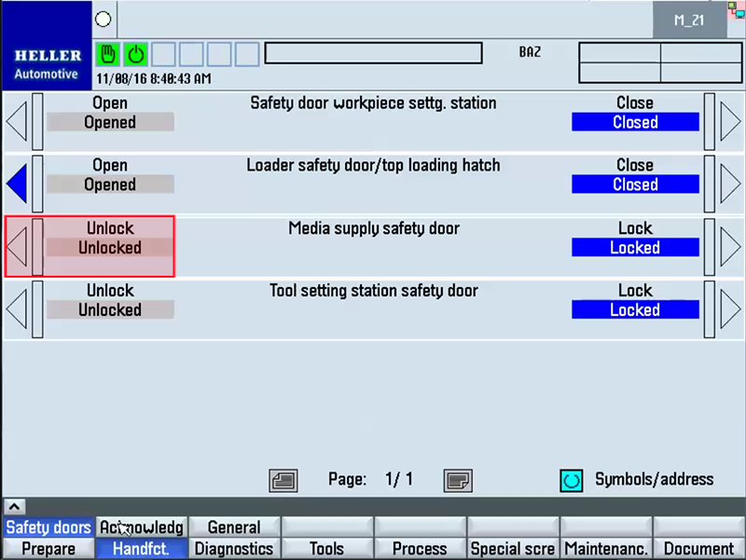Go to previous page using page icon
Image resolution: width=746 pixels, height=560 pixels.
(x=283, y=480)
